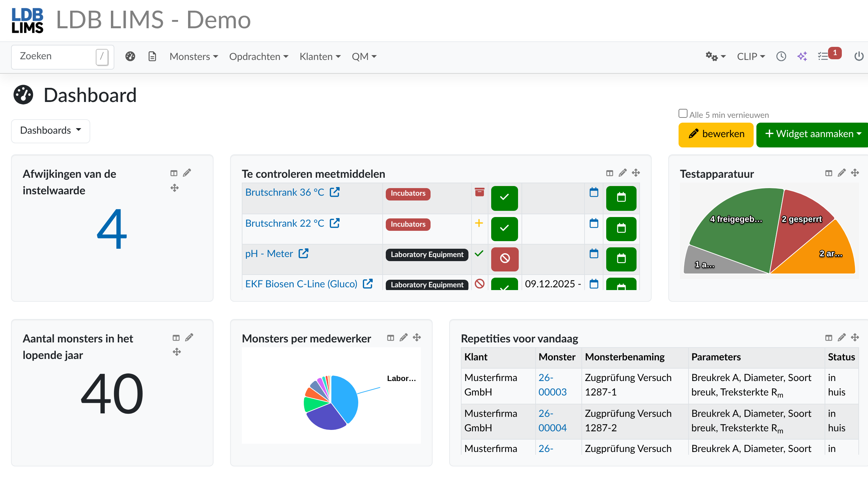868x494 pixels.
Task: Click the large blue number 4
Action: pyautogui.click(x=112, y=229)
